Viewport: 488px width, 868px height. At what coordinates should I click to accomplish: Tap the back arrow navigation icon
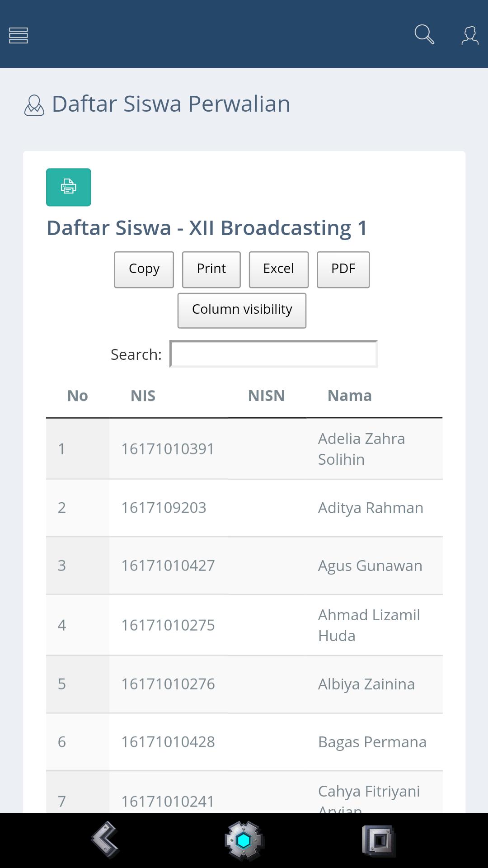(x=105, y=840)
